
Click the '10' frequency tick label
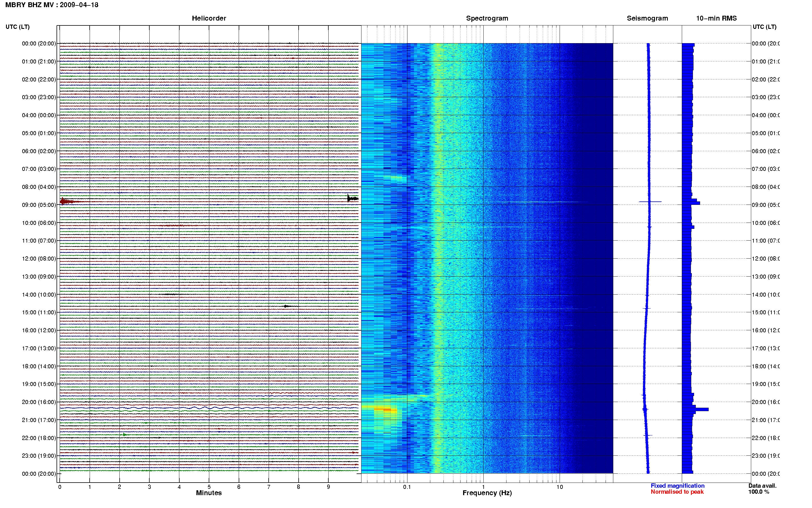560,487
